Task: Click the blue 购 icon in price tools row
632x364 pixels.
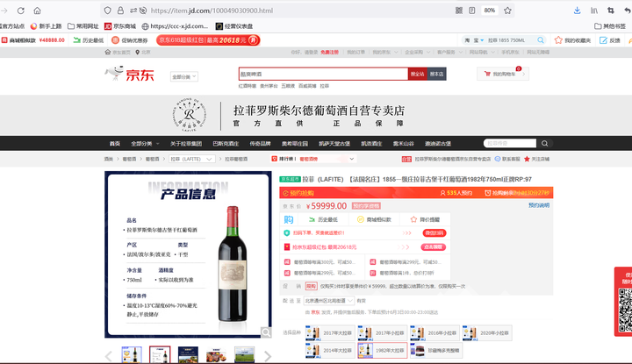Action: coord(289,219)
